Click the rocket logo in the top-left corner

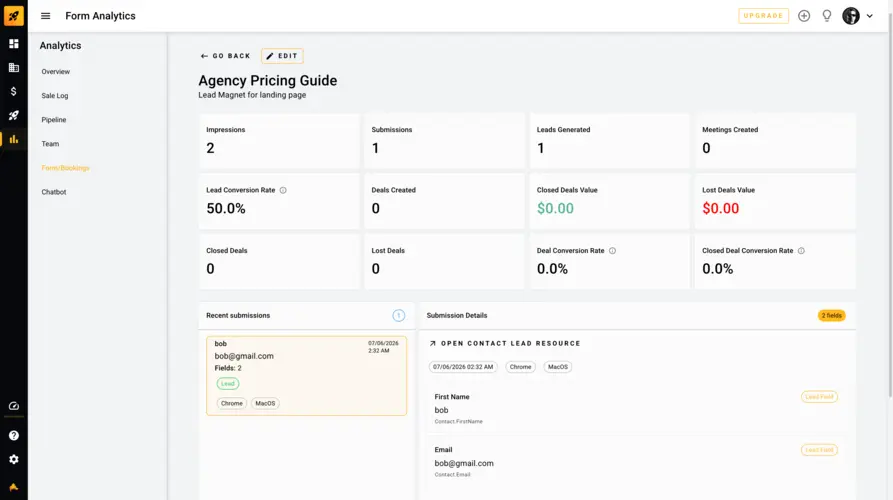(x=14, y=15)
